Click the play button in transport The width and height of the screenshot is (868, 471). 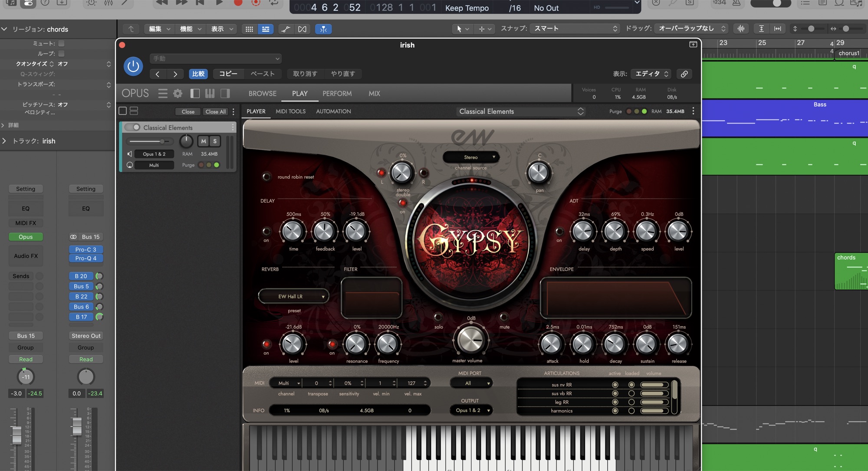219,3
